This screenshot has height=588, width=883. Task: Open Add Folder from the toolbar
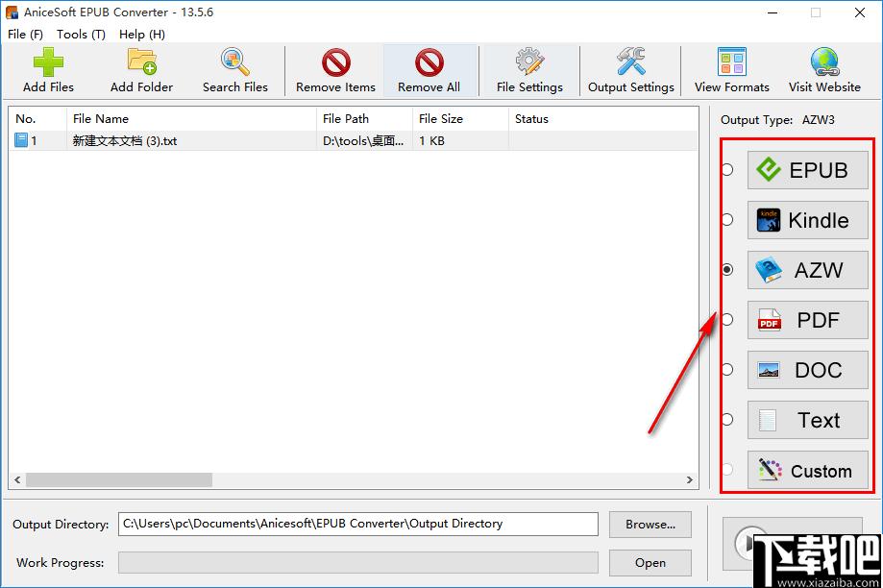point(141,71)
